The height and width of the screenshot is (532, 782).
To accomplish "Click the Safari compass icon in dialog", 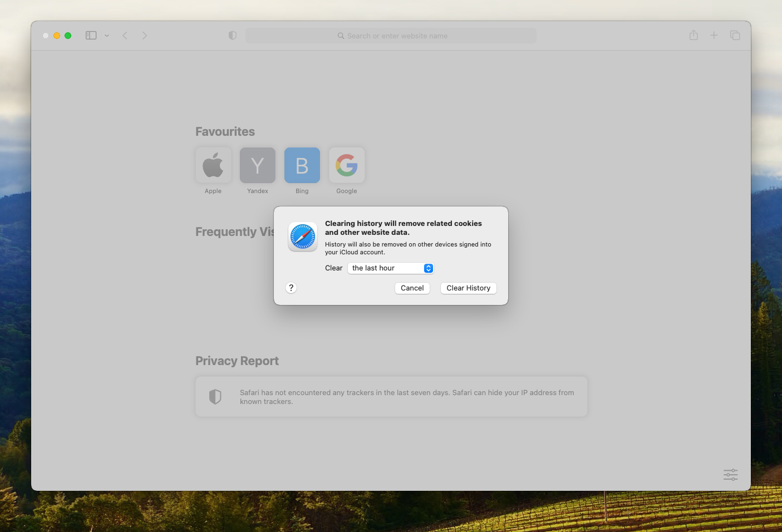I will [x=303, y=237].
